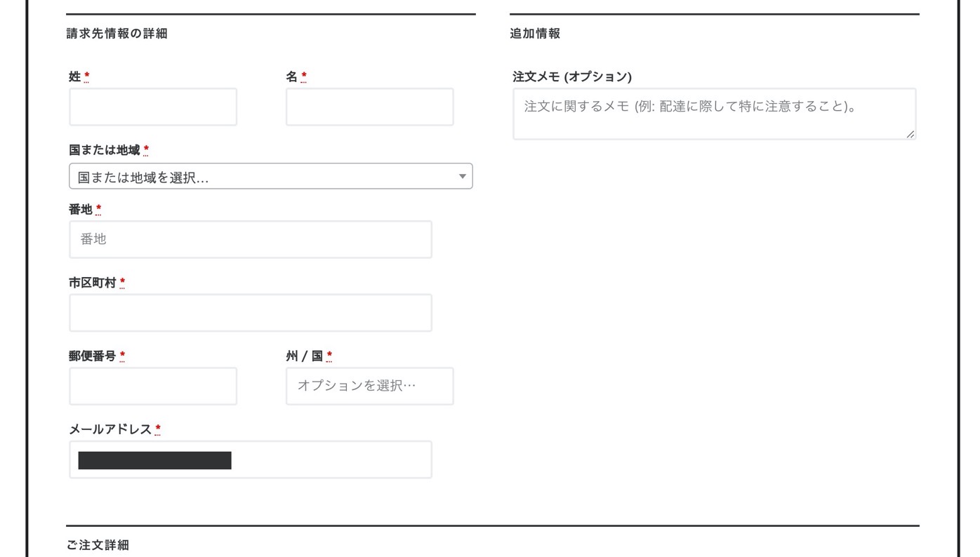Click the country dropdown arrow icon
This screenshot has width=980, height=557.
pos(462,176)
